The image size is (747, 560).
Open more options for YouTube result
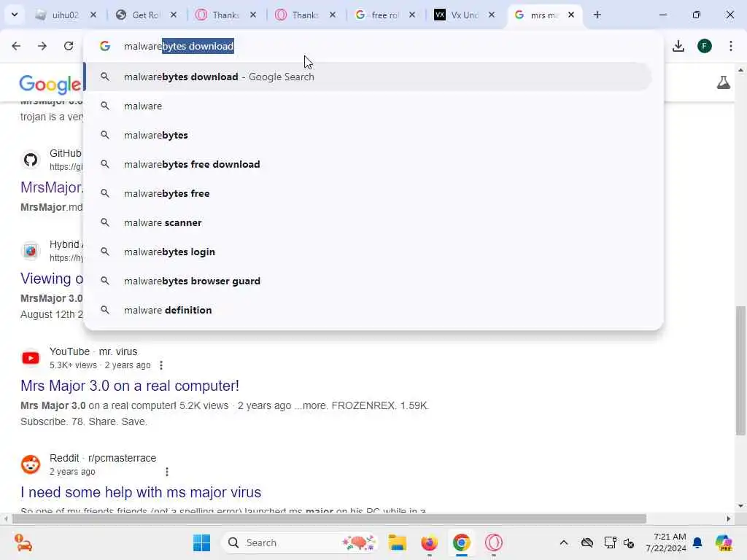[161, 365]
